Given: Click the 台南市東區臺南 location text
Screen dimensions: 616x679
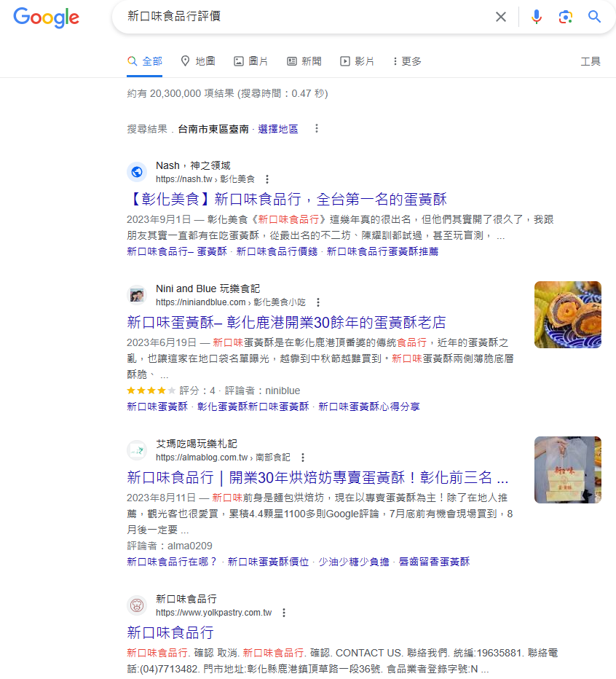Looking at the screenshot, I should (213, 129).
